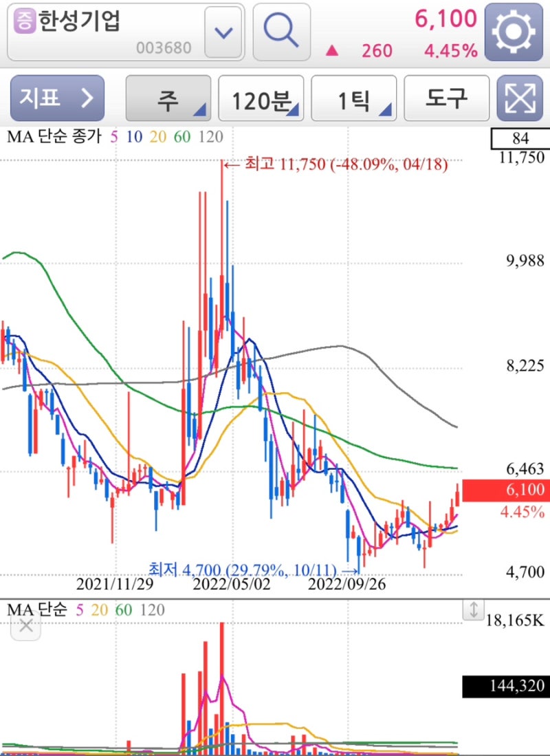Click the 최고 11,750 high annotation

click(336, 164)
